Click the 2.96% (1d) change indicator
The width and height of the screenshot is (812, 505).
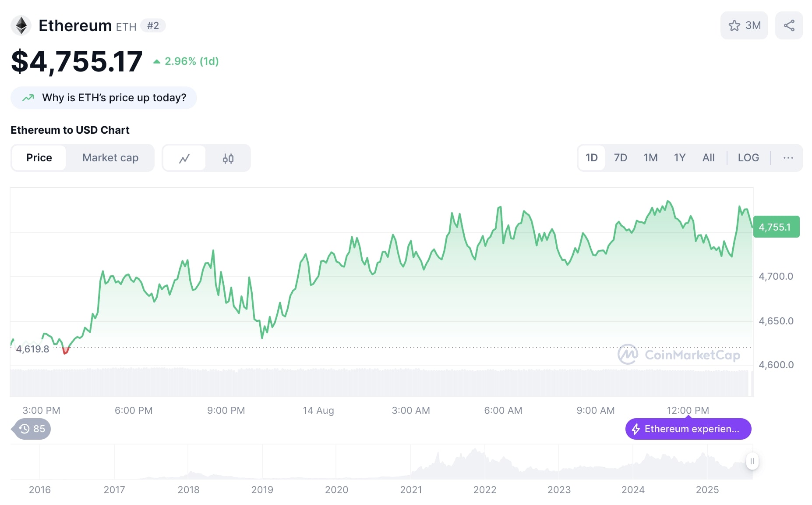(x=186, y=61)
